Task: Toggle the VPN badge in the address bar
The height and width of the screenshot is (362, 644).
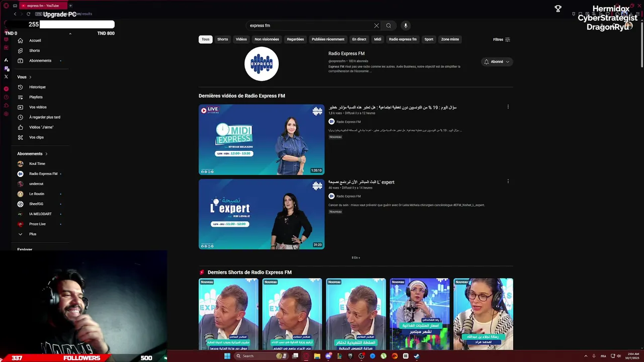Action: click(x=38, y=14)
